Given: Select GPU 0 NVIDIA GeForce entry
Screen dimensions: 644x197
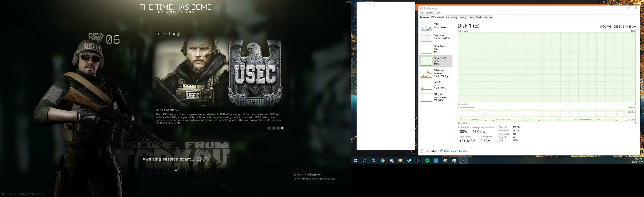Looking at the screenshot, I should coord(436,97).
